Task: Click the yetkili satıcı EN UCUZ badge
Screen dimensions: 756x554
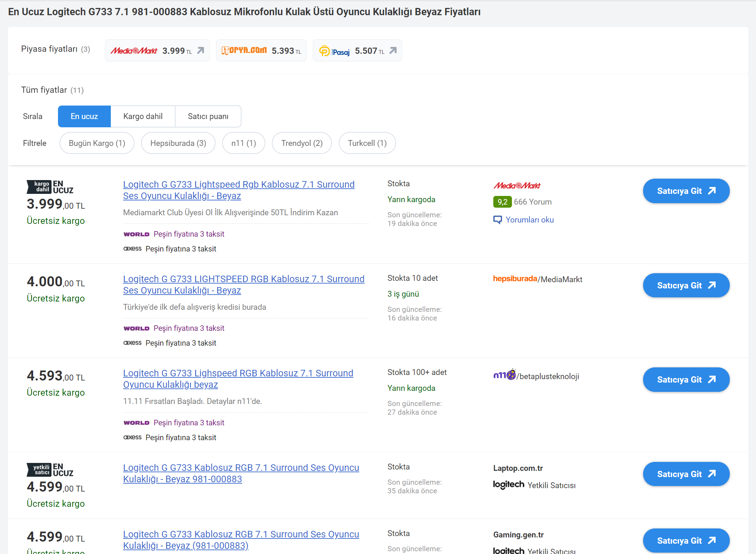Action: coord(50,470)
